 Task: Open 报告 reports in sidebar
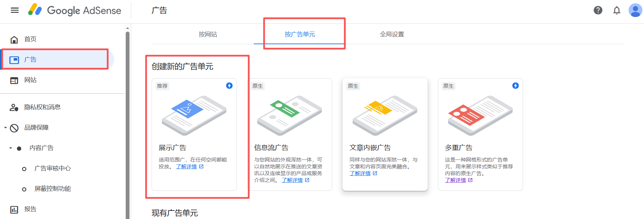(x=30, y=209)
